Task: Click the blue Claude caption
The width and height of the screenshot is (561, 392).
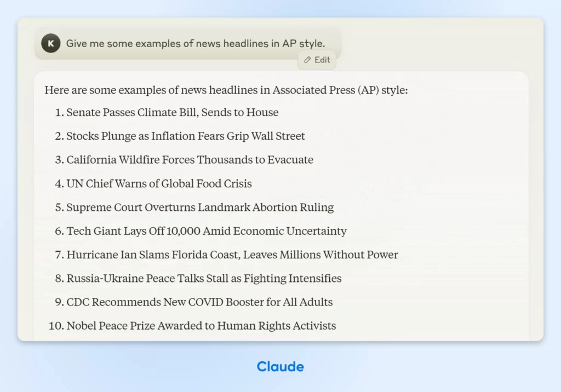Action: (280, 367)
